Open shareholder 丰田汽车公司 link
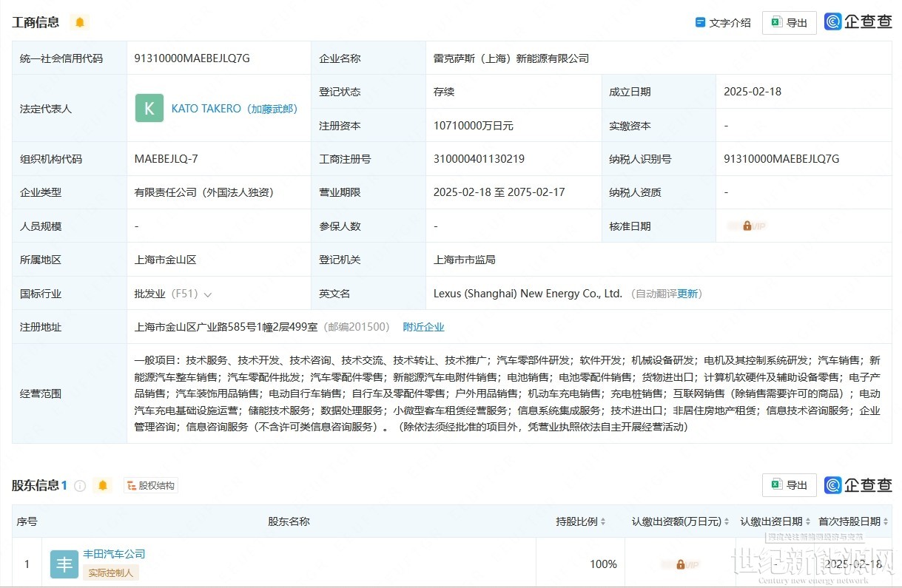This screenshot has width=902, height=588. click(x=114, y=554)
